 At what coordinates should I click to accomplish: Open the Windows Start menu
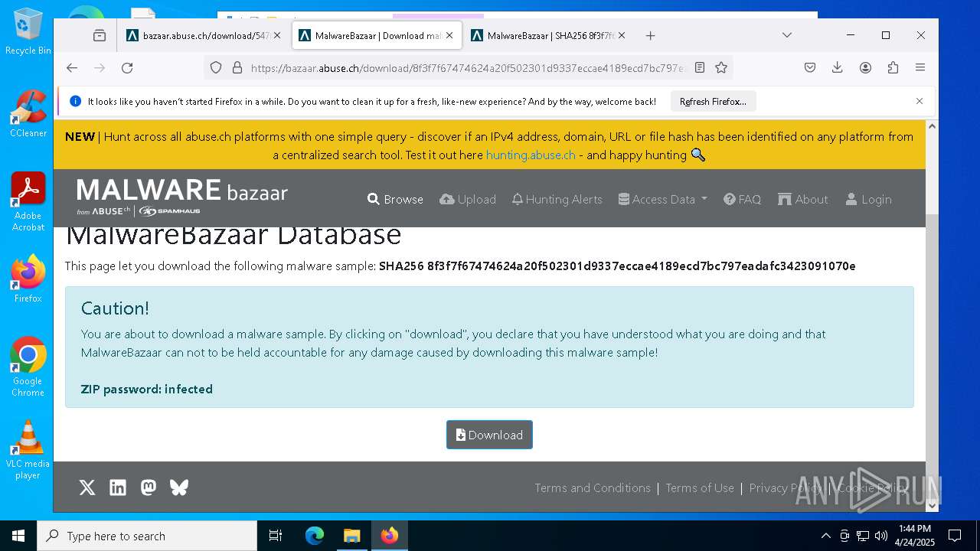[18, 536]
